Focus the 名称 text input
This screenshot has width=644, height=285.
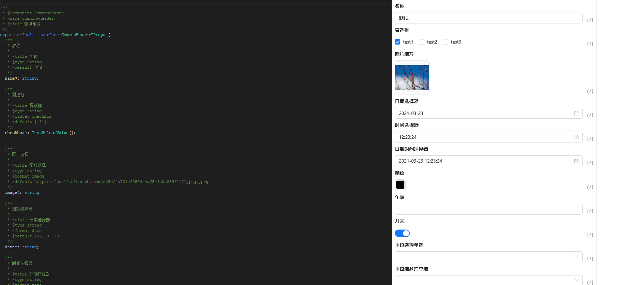488,18
